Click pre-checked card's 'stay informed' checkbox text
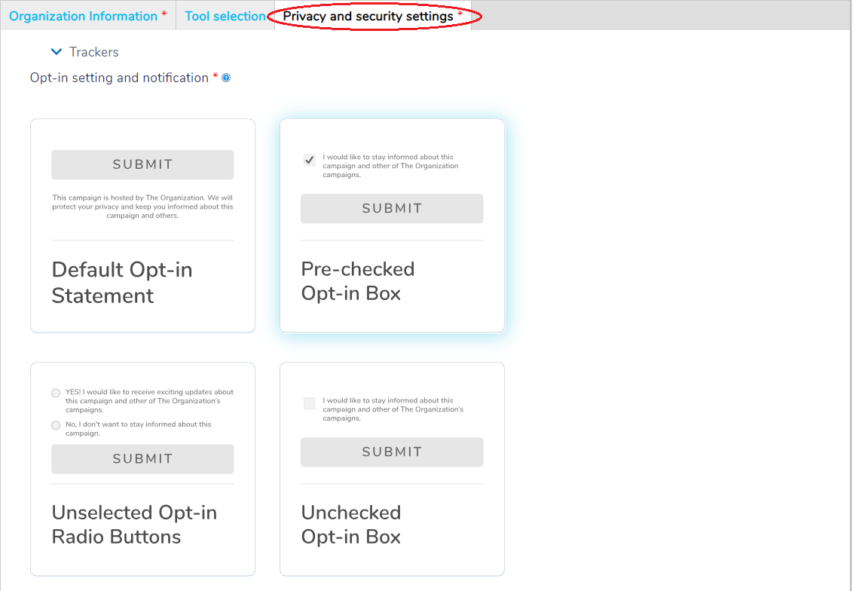This screenshot has height=591, width=868. pos(390,166)
